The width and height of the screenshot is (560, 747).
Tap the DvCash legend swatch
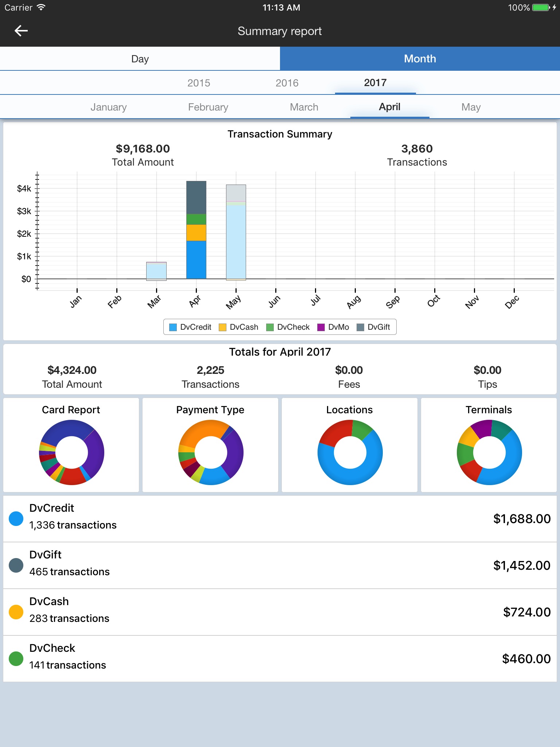[x=222, y=327]
